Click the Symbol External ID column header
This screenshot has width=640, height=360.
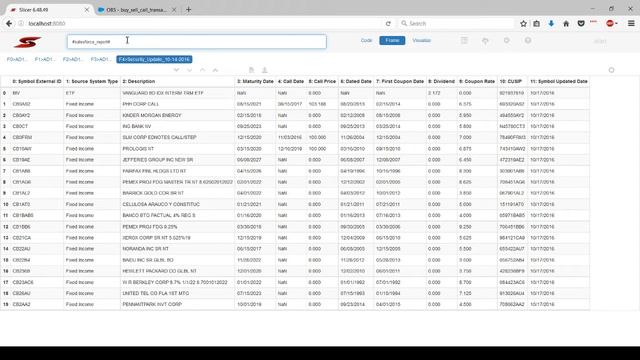[37, 82]
